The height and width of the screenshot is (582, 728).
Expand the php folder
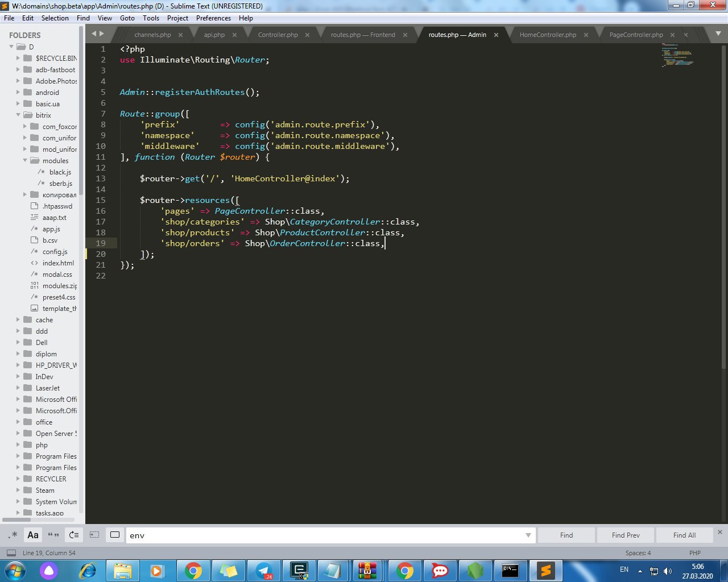[18, 444]
